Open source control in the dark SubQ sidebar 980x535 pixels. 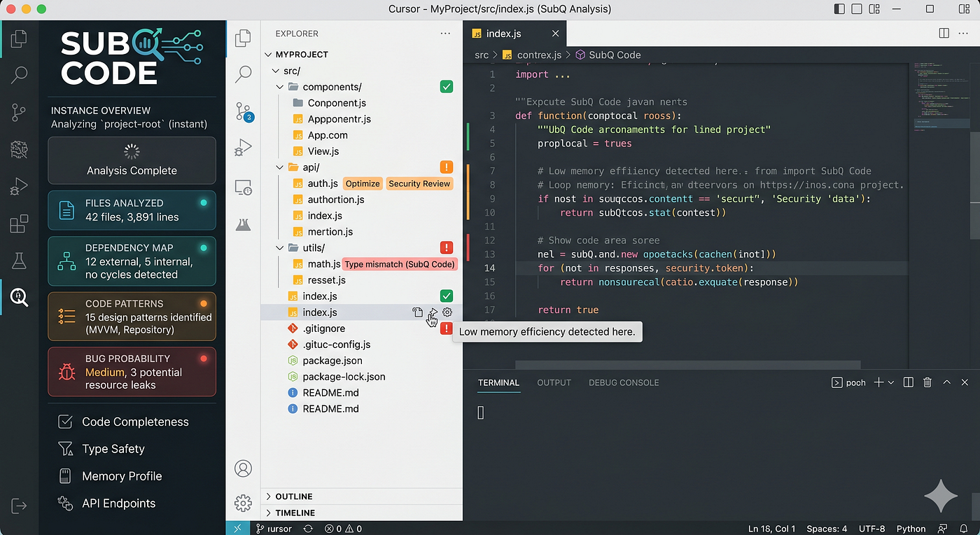pyautogui.click(x=19, y=112)
